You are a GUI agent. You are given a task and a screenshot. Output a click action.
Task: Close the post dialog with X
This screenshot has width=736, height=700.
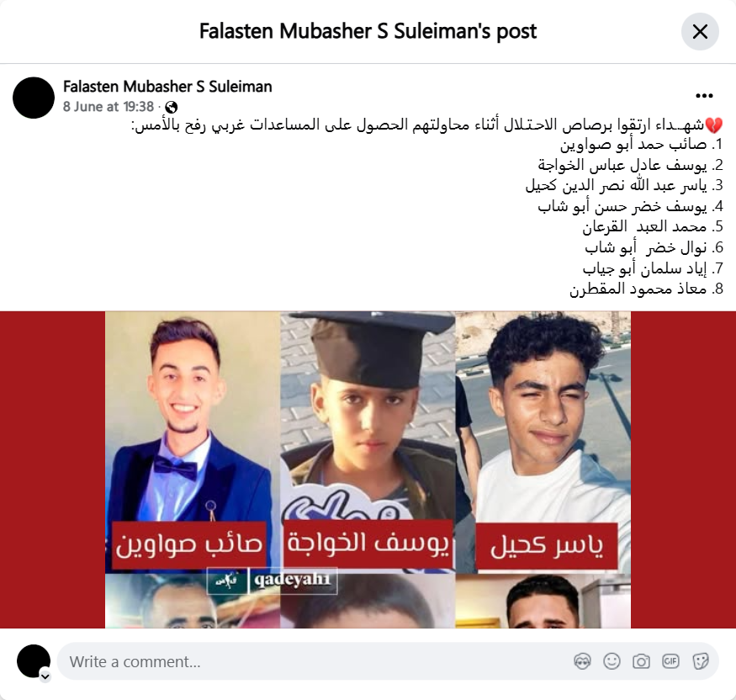(x=700, y=32)
